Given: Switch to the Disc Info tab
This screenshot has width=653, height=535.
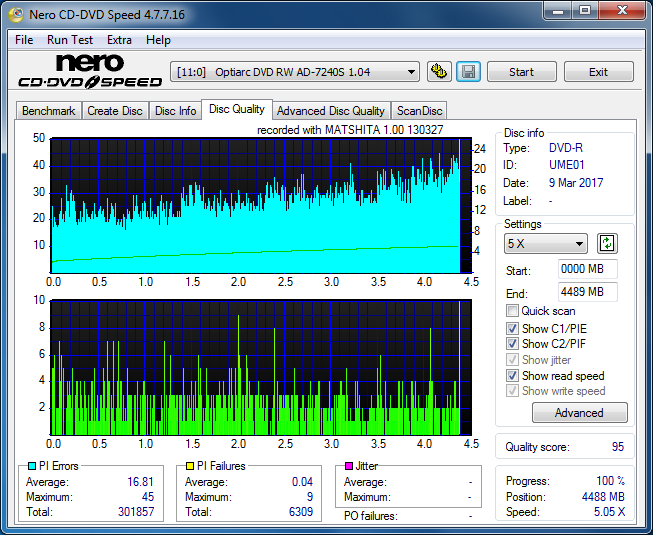Looking at the screenshot, I should [175, 111].
